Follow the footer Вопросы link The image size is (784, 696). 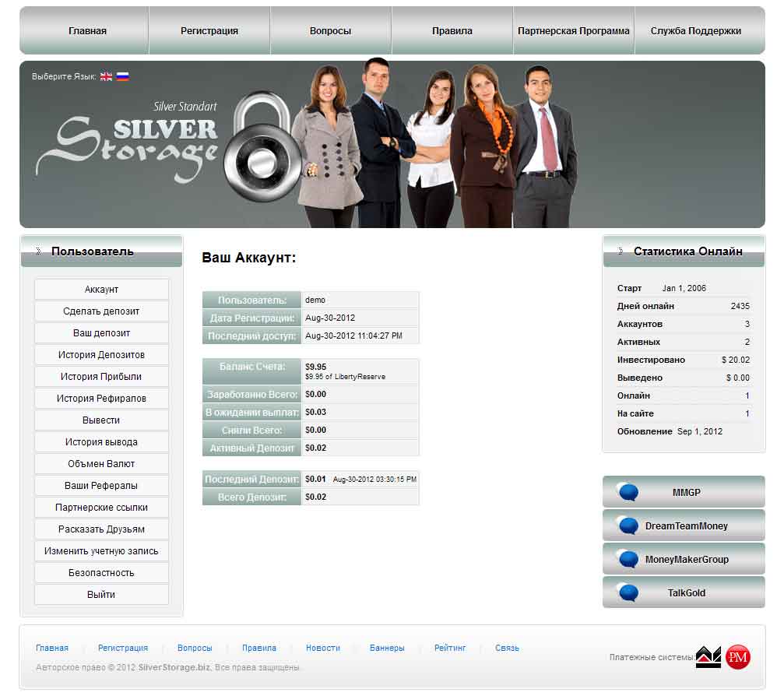click(195, 648)
